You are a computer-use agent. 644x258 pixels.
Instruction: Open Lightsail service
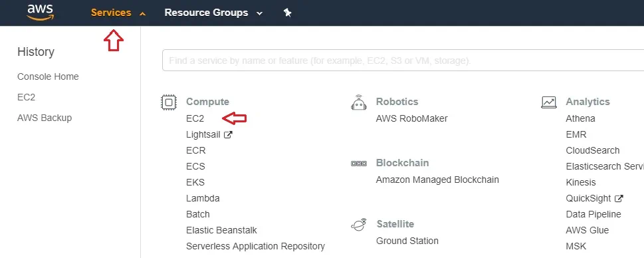tap(203, 135)
